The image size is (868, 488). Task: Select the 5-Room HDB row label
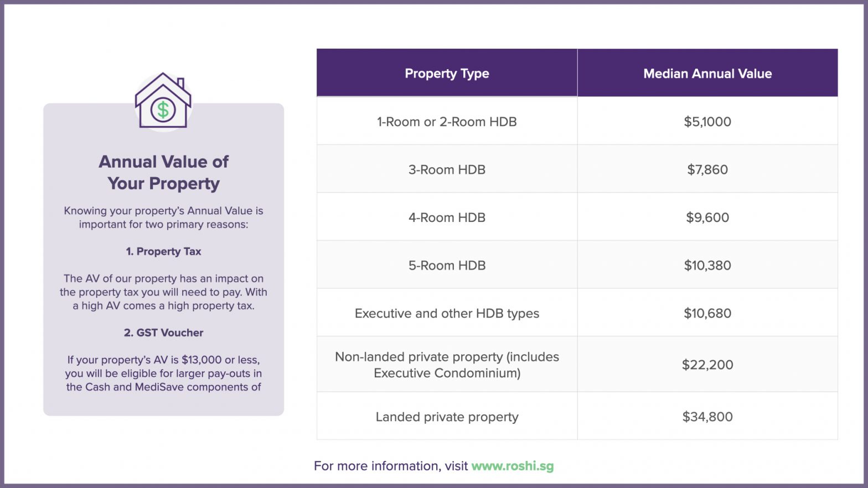pyautogui.click(x=447, y=266)
